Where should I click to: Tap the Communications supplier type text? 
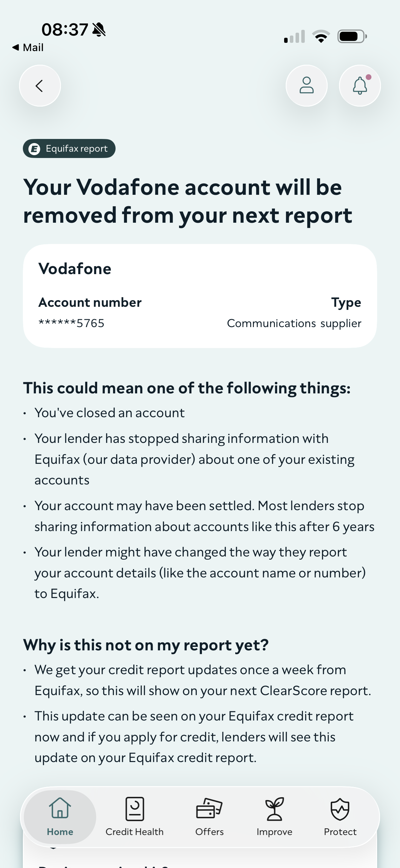[294, 324]
